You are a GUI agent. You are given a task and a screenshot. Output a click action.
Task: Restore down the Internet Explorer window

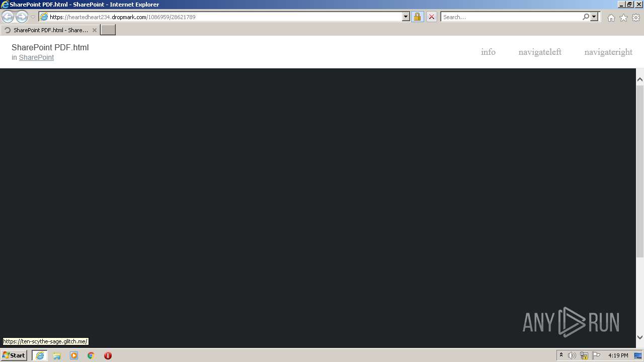coord(629,5)
